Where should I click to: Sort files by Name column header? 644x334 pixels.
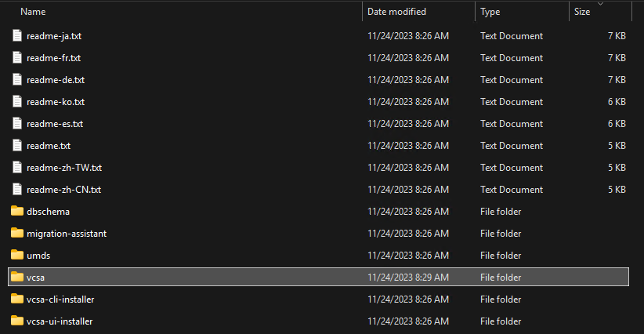pyautogui.click(x=33, y=12)
